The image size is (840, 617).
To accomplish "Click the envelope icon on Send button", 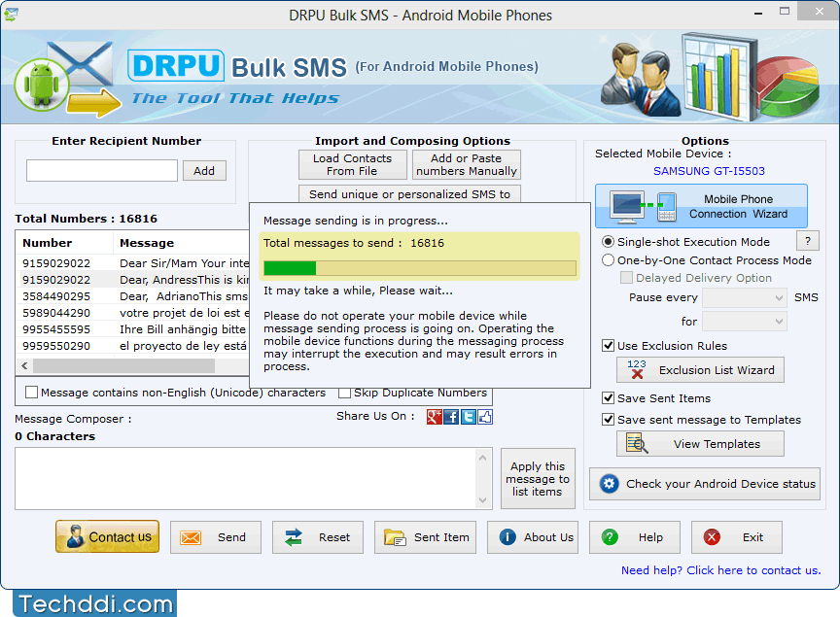I will [x=191, y=537].
